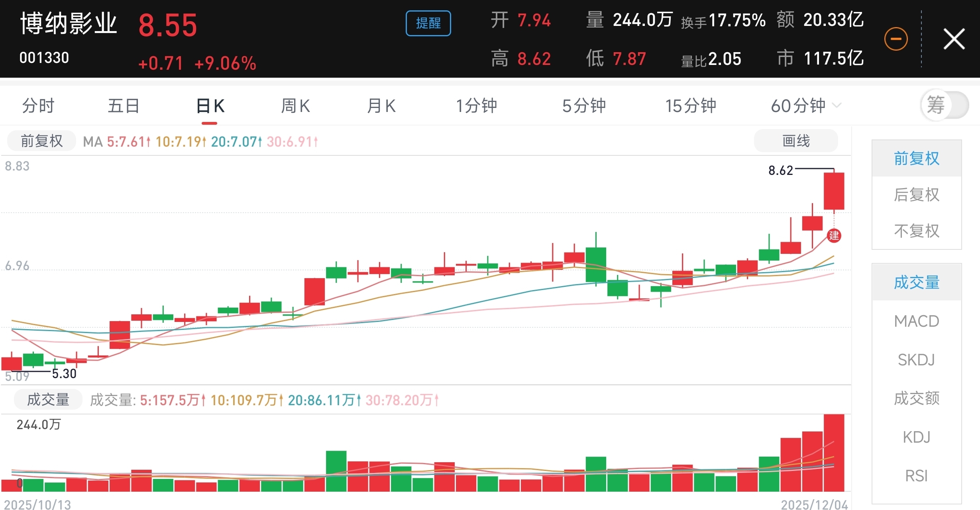The image size is (980, 510).
Task: Close the chart with the X icon
Action: [954, 39]
